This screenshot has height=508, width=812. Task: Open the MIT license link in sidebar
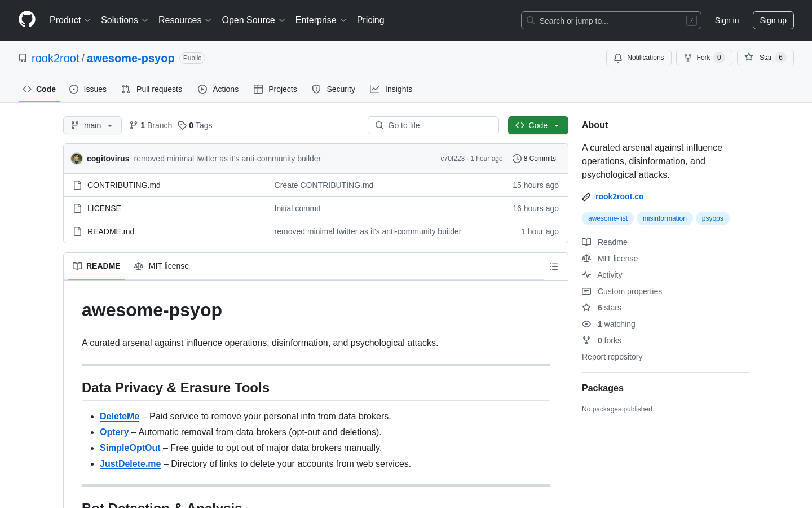tap(610, 259)
